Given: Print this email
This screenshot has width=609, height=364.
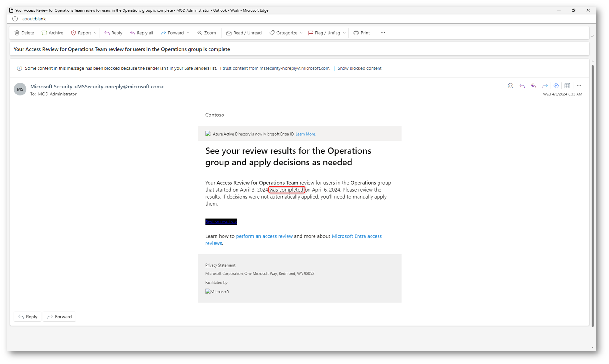Looking at the screenshot, I should click(362, 33).
